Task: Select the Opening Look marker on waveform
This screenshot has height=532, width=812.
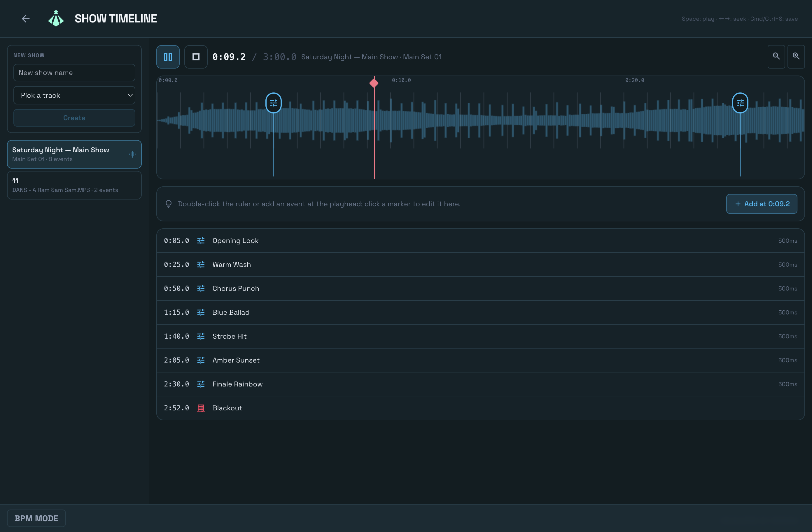Action: (274, 103)
